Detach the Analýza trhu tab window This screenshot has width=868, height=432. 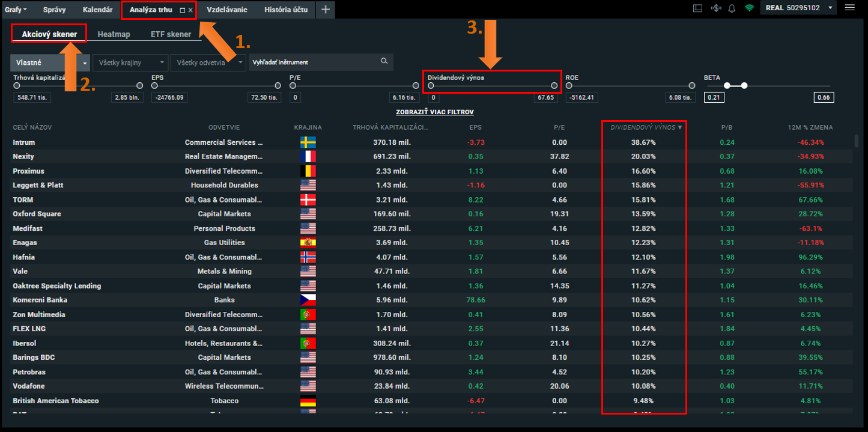point(182,10)
